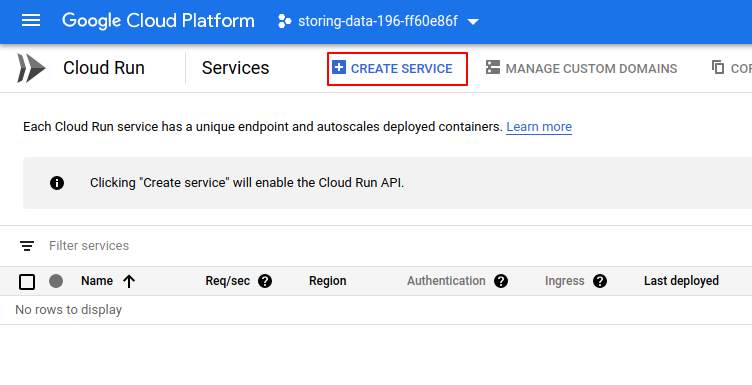
Task: Click the filter list icon
Action: coord(27,246)
